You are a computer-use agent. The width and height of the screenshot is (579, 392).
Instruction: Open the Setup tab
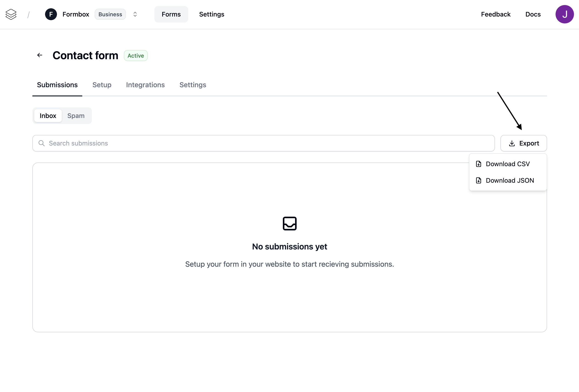pyautogui.click(x=102, y=85)
